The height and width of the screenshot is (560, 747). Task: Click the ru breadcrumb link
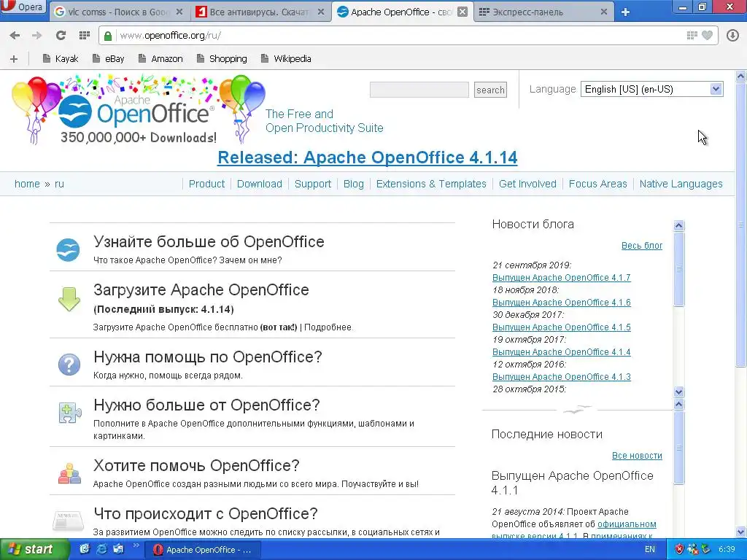[x=59, y=184]
